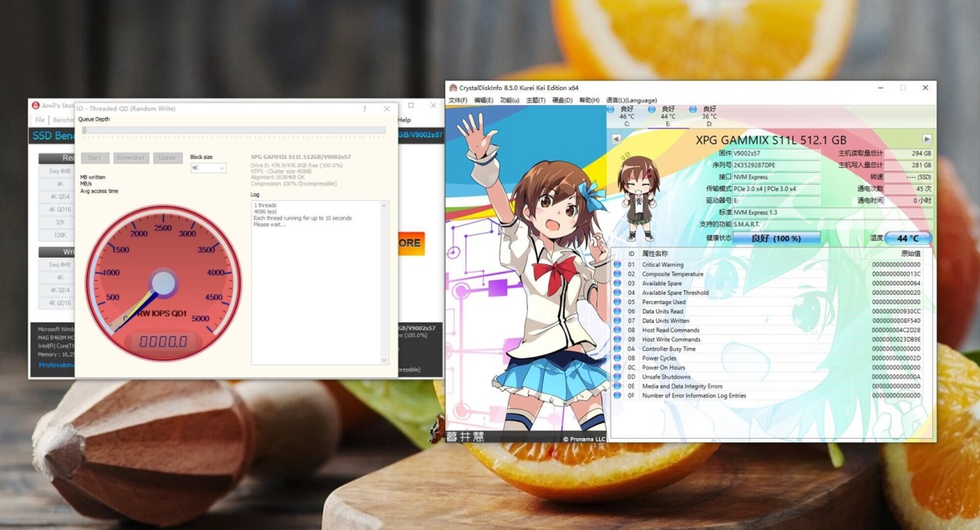Image resolution: width=980 pixels, height=530 pixels.
Task: Open File menu in Anvil's window
Action: [x=40, y=120]
